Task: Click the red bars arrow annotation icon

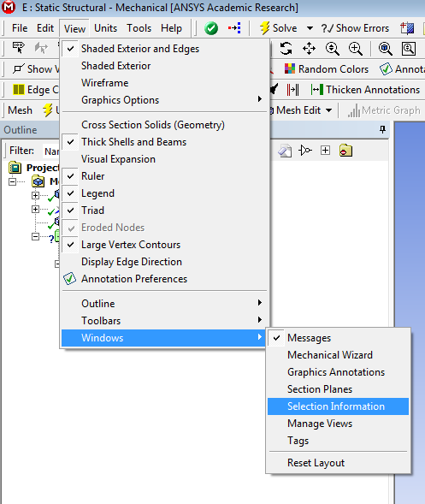Action: point(292,89)
